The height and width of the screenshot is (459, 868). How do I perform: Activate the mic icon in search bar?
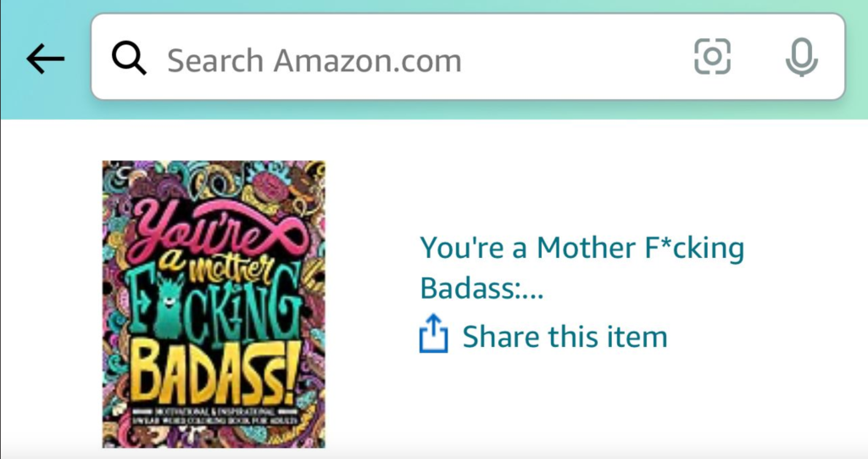[x=800, y=58]
